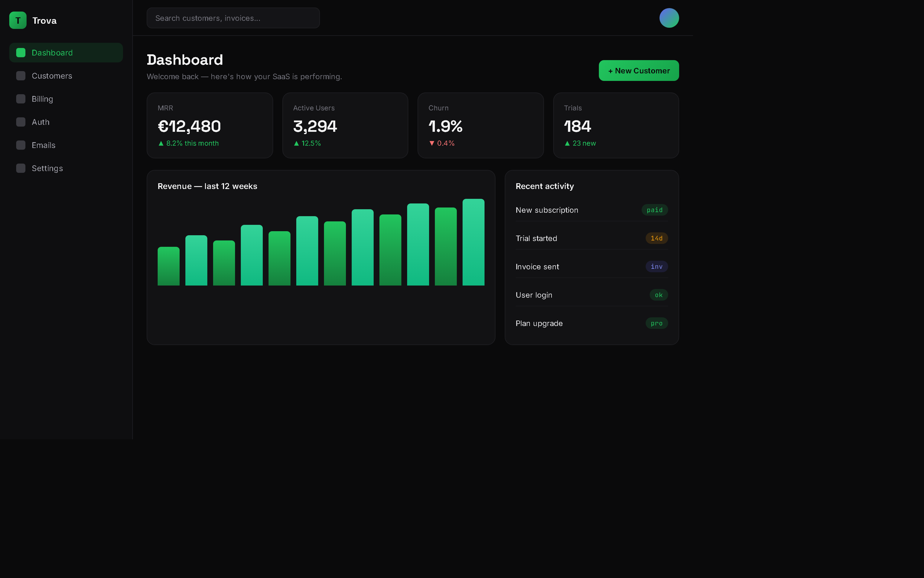The width and height of the screenshot is (924, 578).
Task: Click the 12.5% growth indicator
Action: tap(308, 143)
